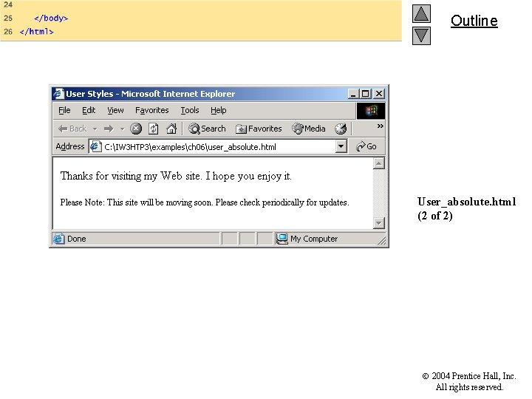This screenshot has width=532, height=399.
Task: Minimize the Internet Explorer window
Action: tap(353, 94)
